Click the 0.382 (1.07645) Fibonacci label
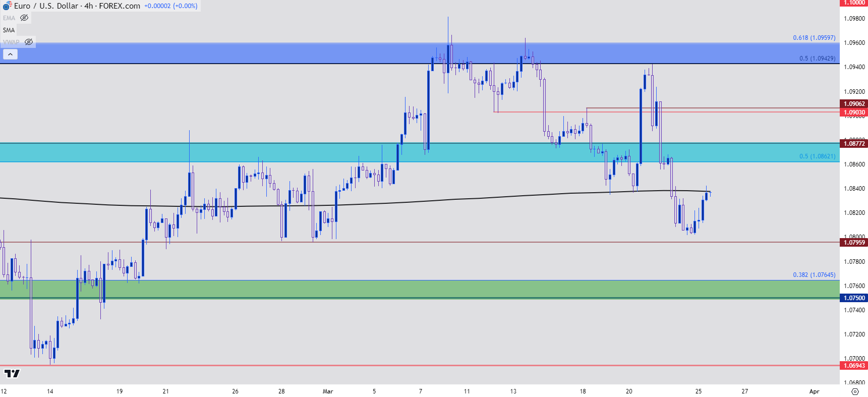 [814, 275]
